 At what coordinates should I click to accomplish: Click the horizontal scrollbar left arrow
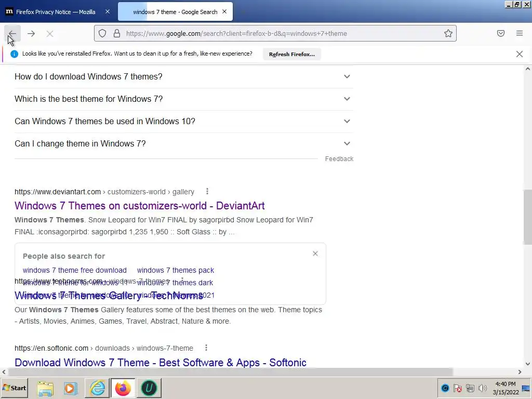(x=4, y=372)
